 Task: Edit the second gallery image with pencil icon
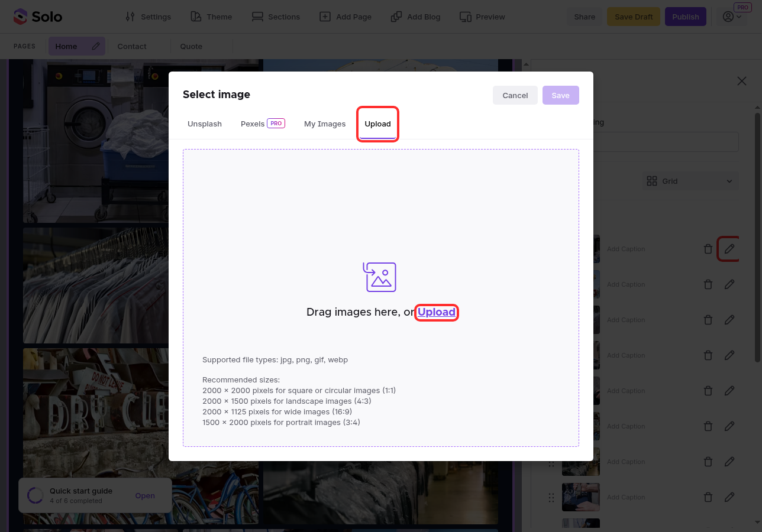729,284
